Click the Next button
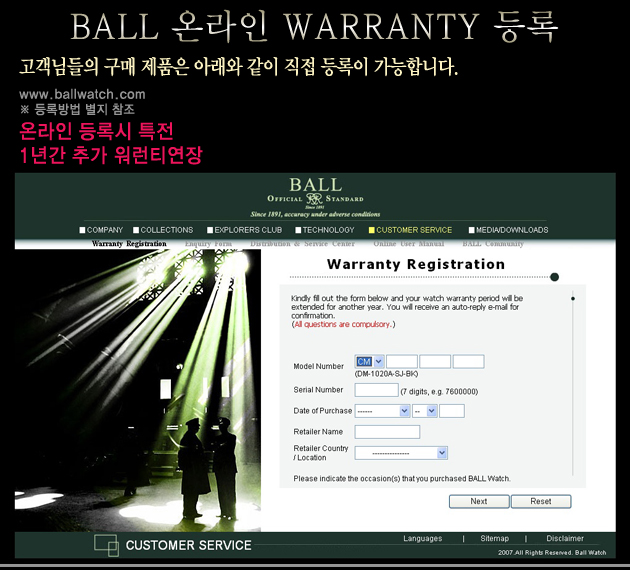630x570 pixels. [479, 501]
